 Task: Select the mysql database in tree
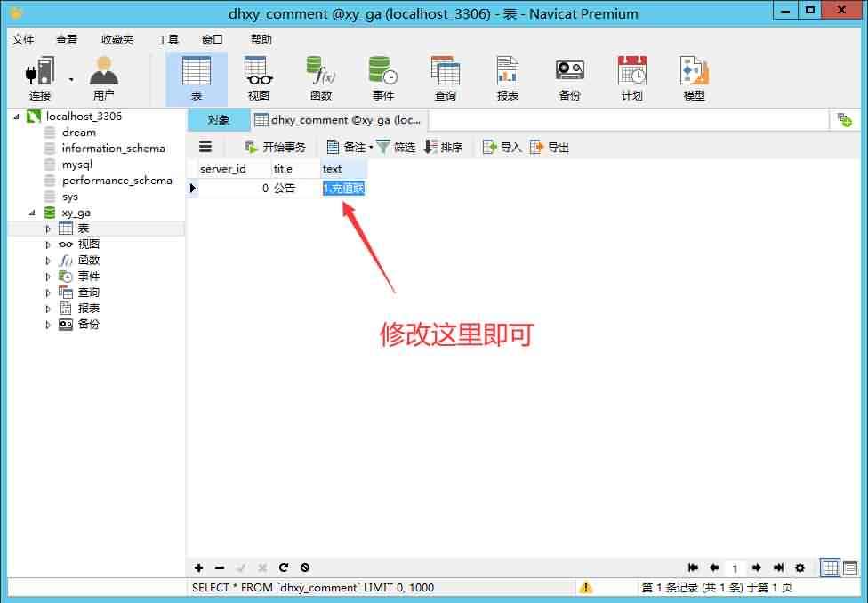[x=76, y=165]
